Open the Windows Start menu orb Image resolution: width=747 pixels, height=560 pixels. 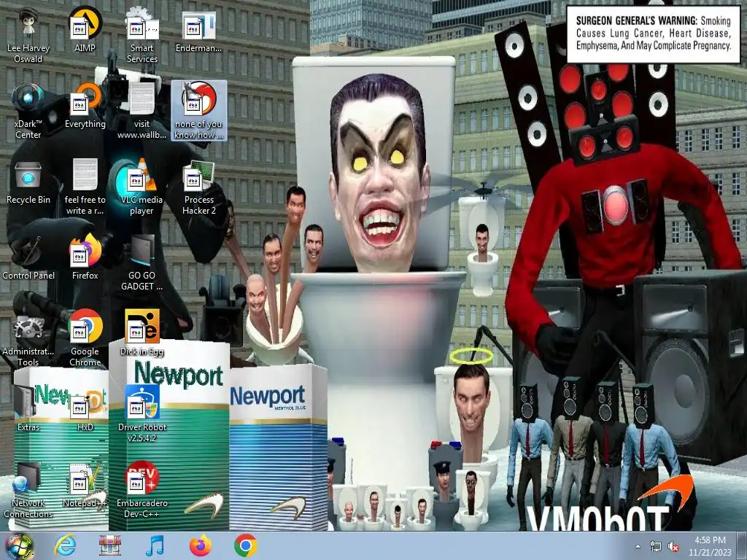point(20,545)
